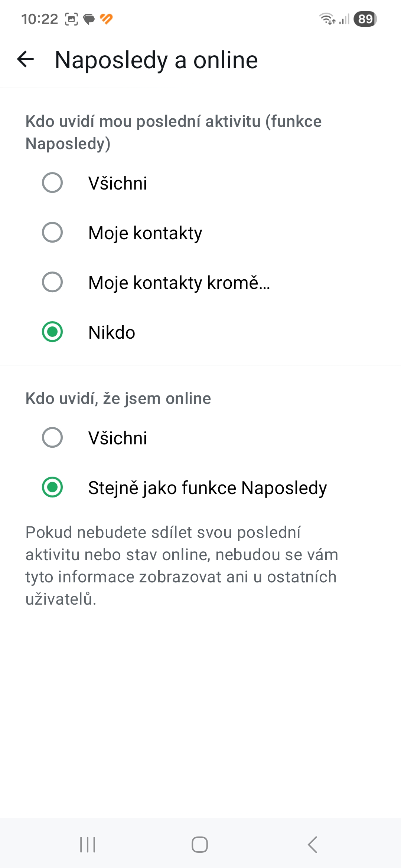Select Všichni radio under online visibility
The width and height of the screenshot is (401, 868).
[52, 438]
